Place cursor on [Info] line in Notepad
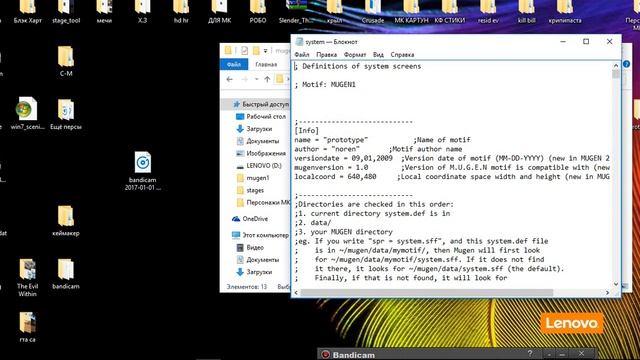This screenshot has height=360, width=640. coord(307,131)
